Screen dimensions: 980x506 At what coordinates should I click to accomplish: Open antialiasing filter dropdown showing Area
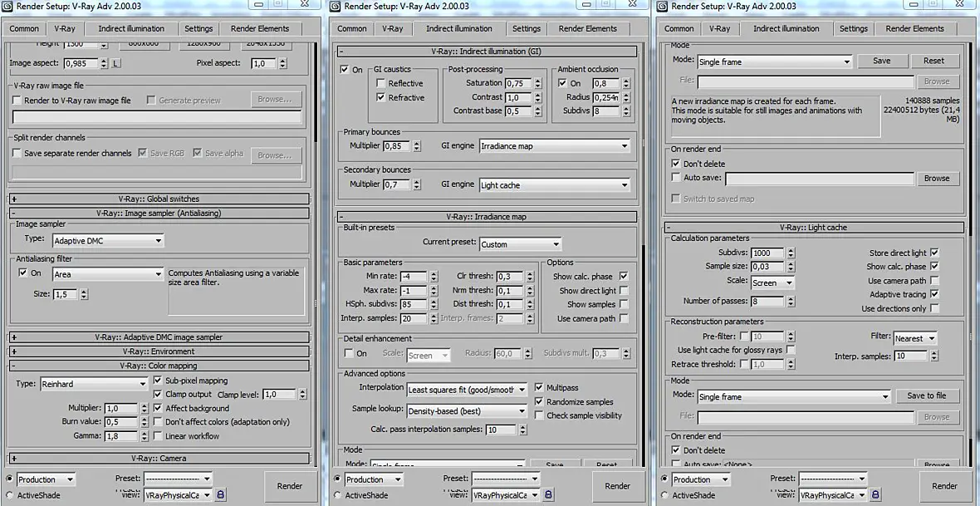pyautogui.click(x=107, y=274)
